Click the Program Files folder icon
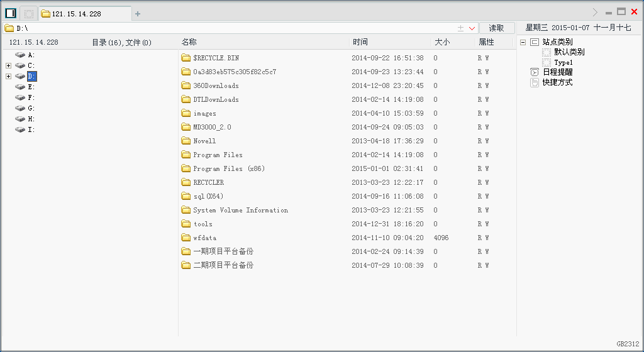 tap(186, 155)
